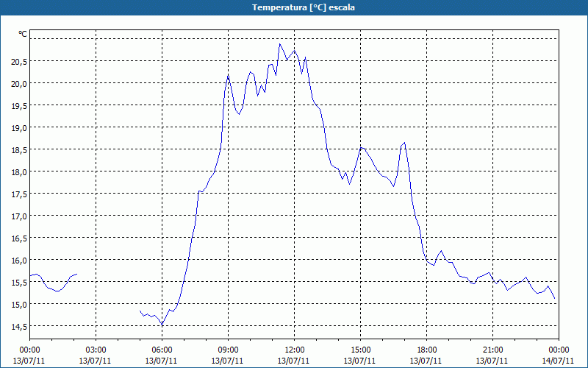Image resolution: width=588 pixels, height=368 pixels.
Task: Select the 20,5 y-axis label
Action: point(19,63)
